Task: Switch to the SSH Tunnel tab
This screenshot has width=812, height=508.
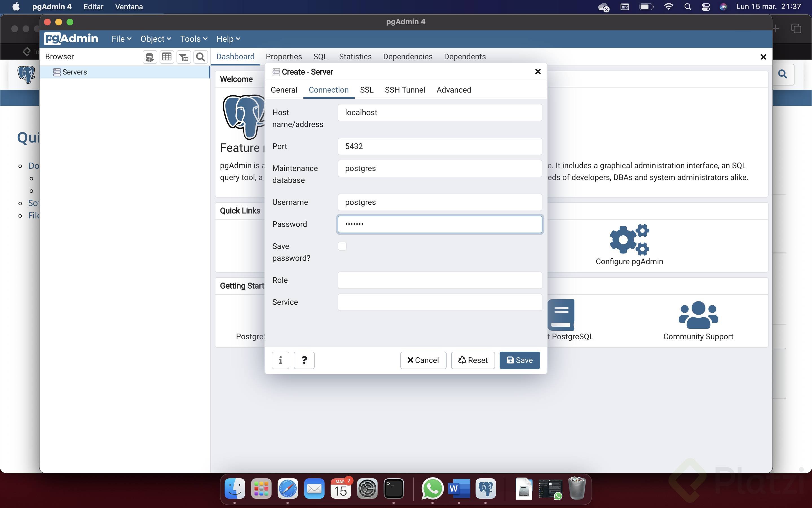Action: point(405,90)
